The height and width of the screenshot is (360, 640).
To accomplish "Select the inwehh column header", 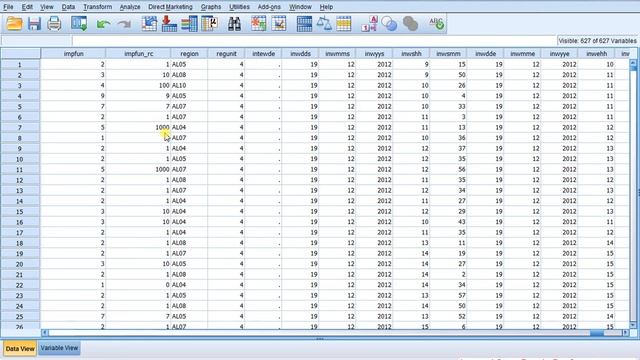I will point(596,53).
